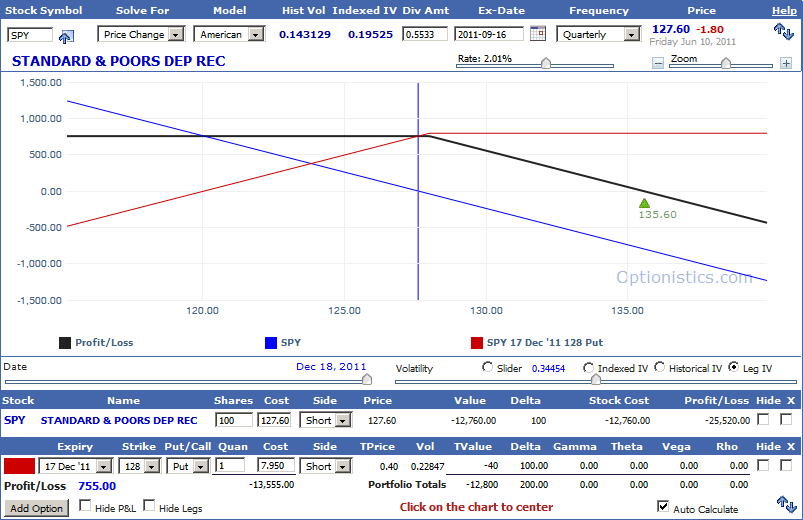803x520 pixels.
Task: Click the SPY stock link in the stock row
Action: 15,420
